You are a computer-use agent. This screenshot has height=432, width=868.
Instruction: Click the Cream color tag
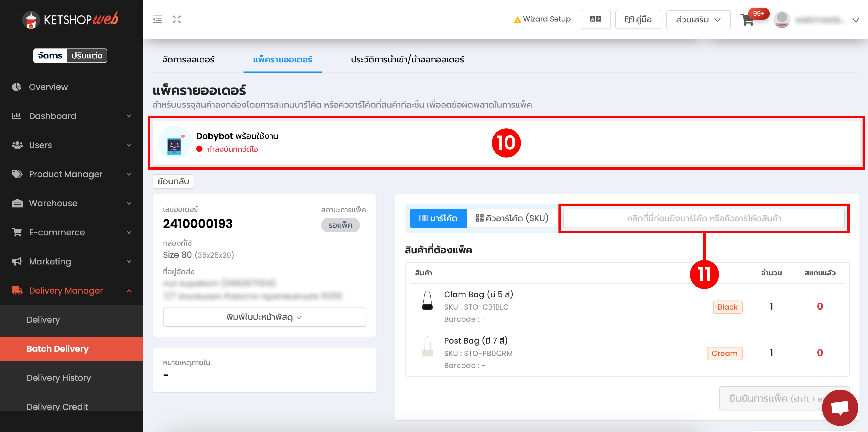[724, 354]
